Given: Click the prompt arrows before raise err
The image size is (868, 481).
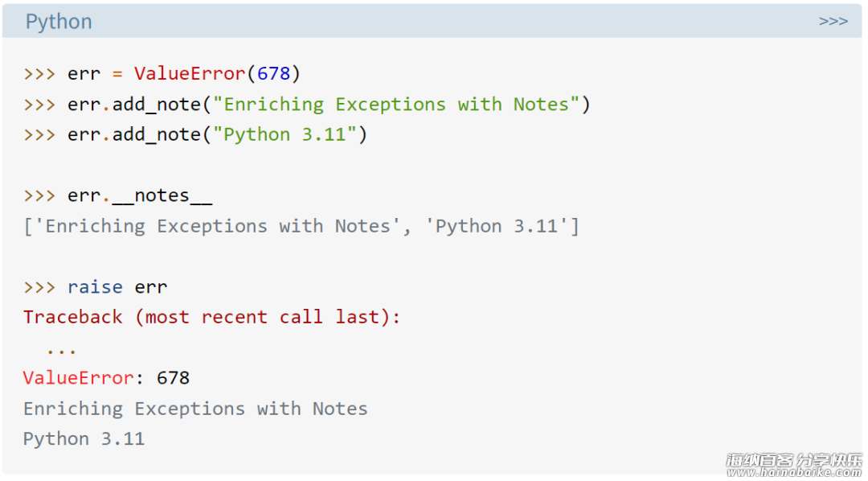Looking at the screenshot, I should pos(39,287).
